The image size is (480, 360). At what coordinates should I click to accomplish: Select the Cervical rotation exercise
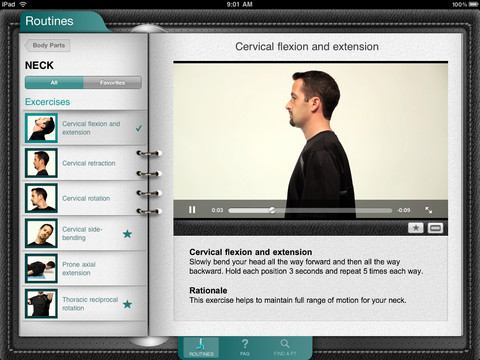click(85, 198)
